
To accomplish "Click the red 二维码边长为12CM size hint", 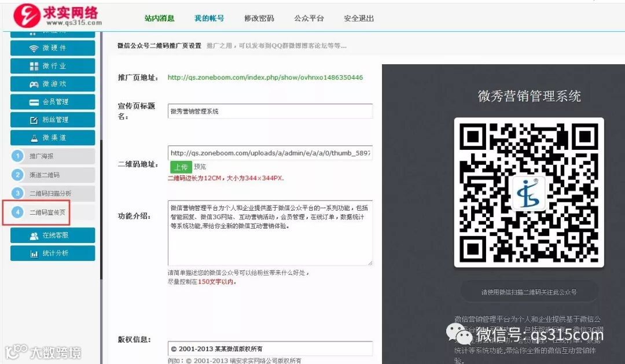I will click(226, 178).
